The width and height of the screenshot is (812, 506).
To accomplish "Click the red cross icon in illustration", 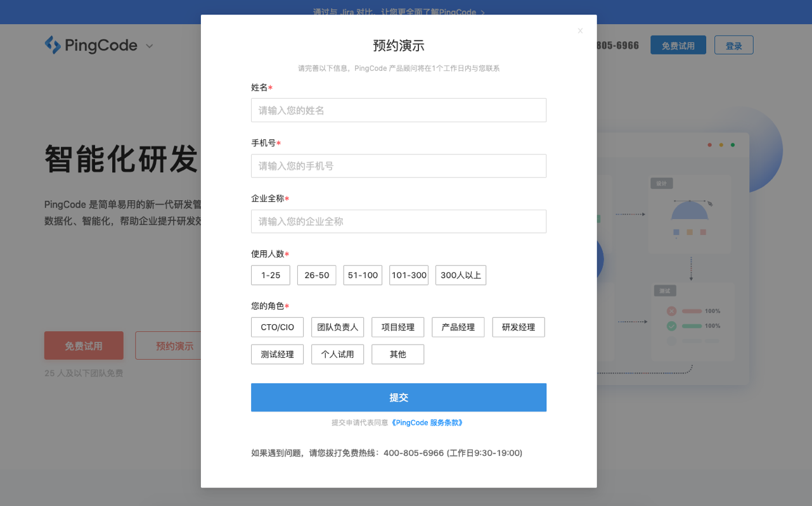I will pyautogui.click(x=671, y=312).
